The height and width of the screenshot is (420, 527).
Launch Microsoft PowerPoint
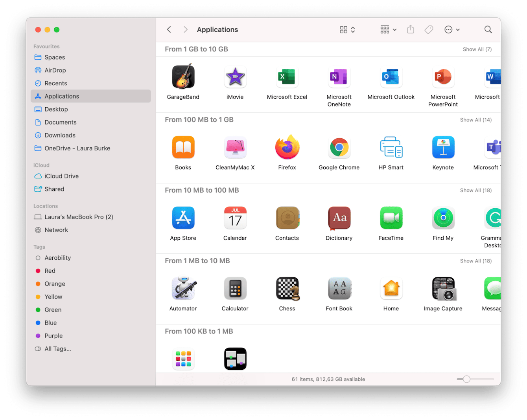(443, 77)
